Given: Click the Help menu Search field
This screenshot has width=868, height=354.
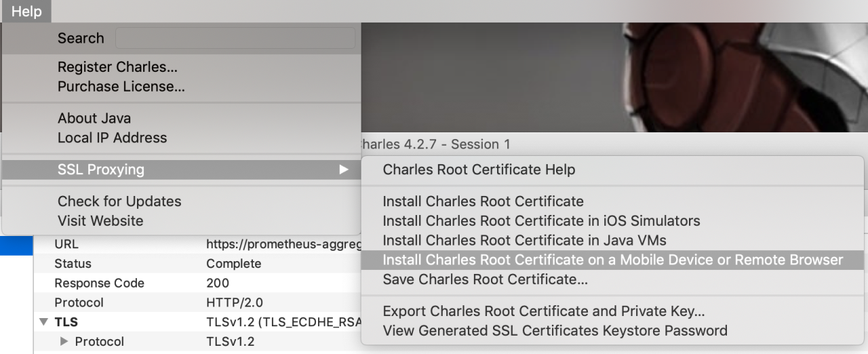Looking at the screenshot, I should (x=235, y=38).
